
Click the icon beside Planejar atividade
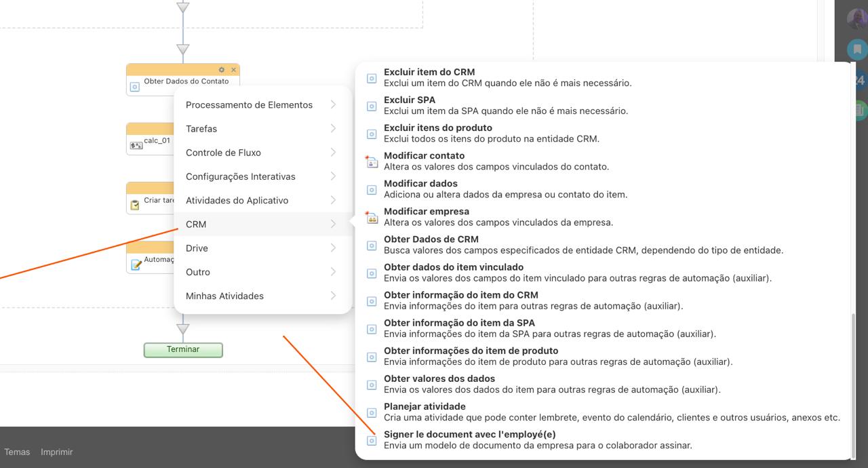pyautogui.click(x=372, y=412)
